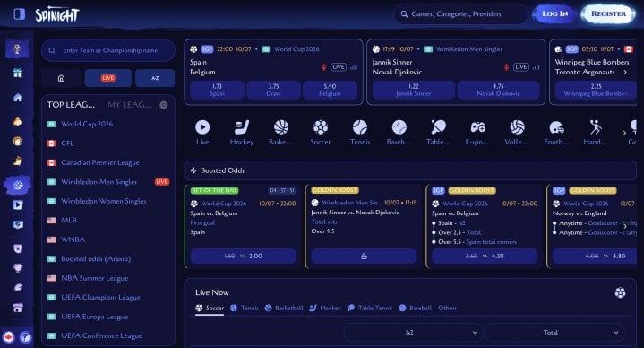Select WNBA league
The image size is (644, 348).
pyautogui.click(x=108, y=239)
